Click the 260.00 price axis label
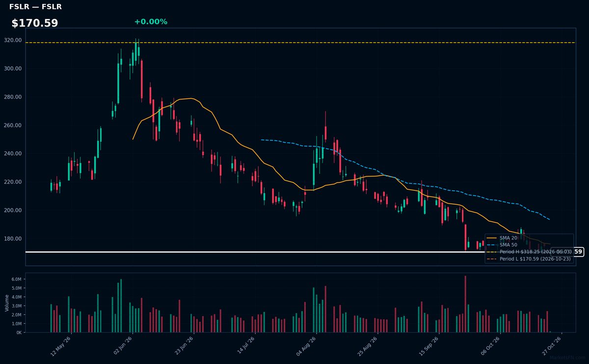This screenshot has width=589, height=364. 13,126
